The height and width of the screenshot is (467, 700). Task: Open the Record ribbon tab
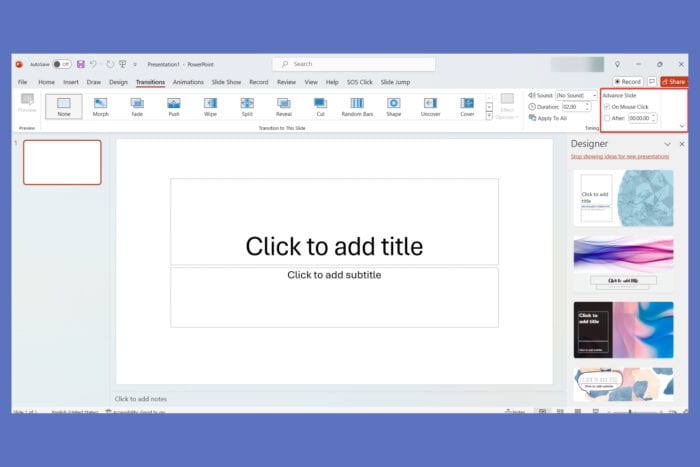click(259, 82)
